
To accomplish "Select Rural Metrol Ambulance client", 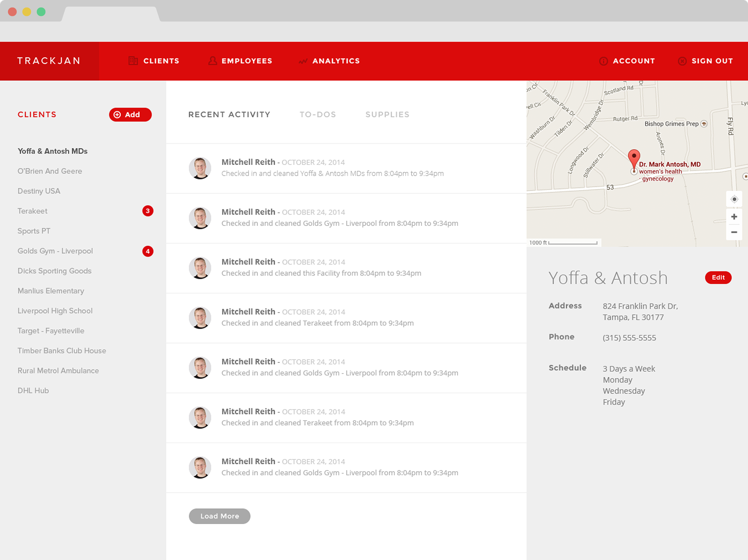I will click(x=57, y=370).
